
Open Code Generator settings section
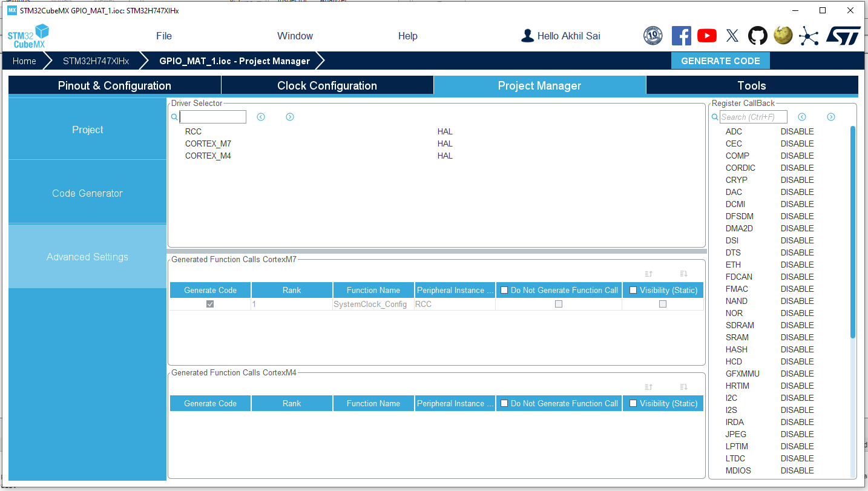(87, 193)
